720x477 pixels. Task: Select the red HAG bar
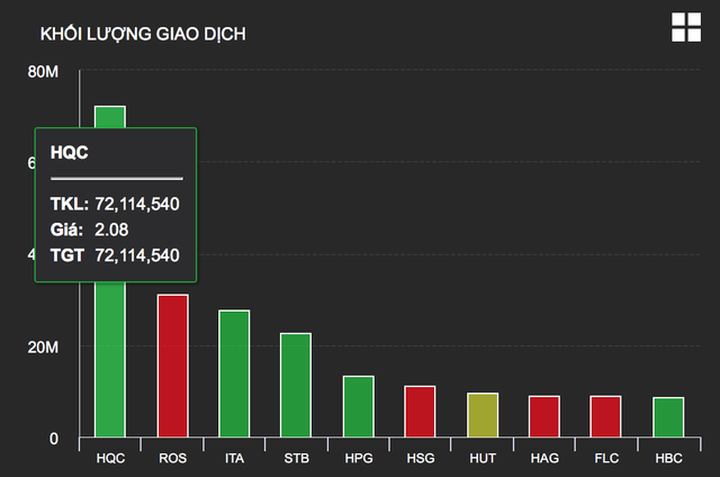[544, 417]
